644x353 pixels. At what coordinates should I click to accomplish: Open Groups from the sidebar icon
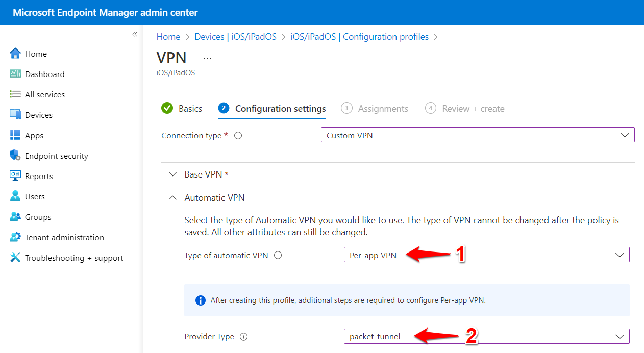click(x=15, y=217)
